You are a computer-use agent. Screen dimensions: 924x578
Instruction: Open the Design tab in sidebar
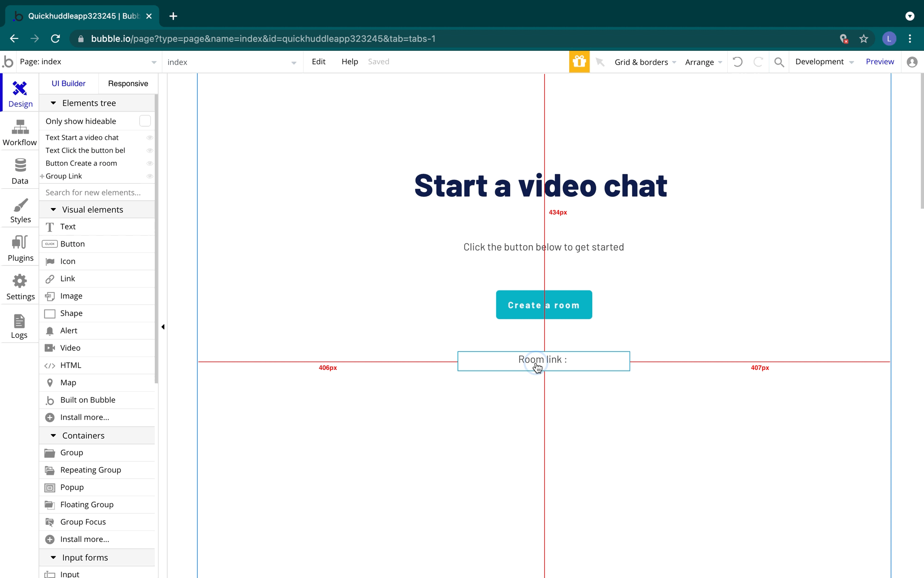20,94
